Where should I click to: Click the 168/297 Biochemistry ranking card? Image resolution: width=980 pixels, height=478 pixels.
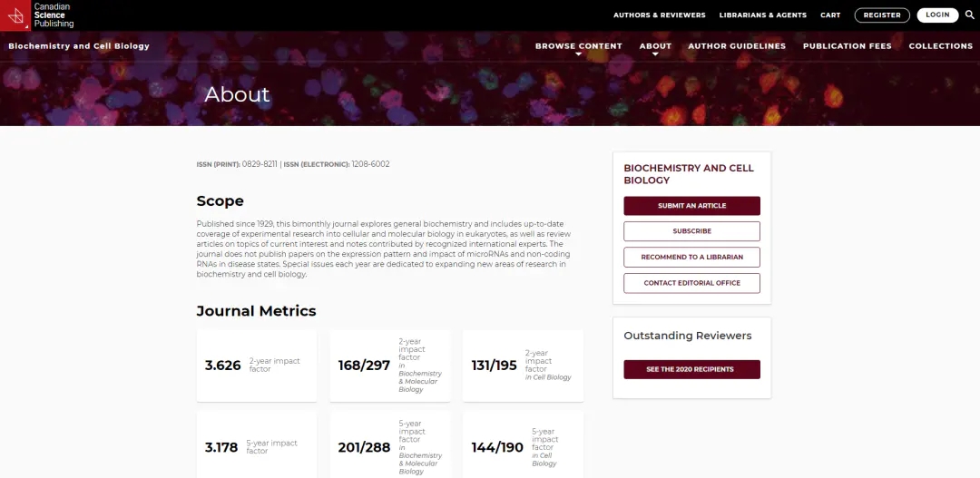[389, 366]
